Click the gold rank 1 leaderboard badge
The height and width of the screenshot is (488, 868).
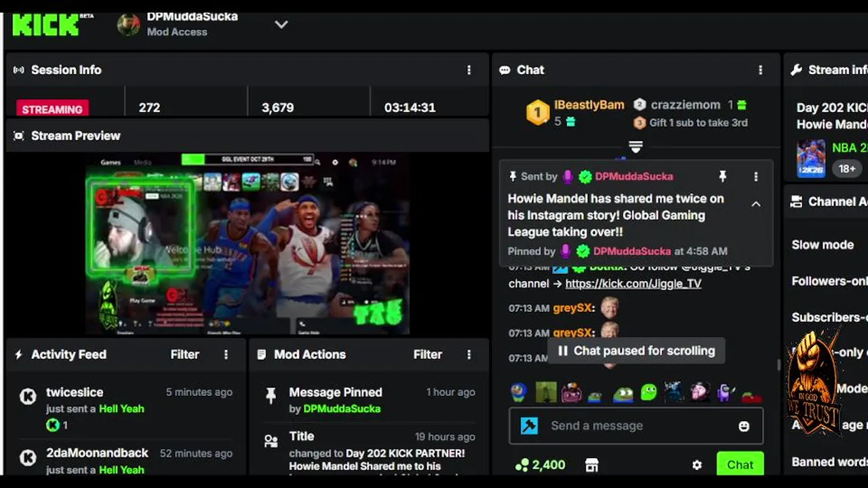(538, 113)
